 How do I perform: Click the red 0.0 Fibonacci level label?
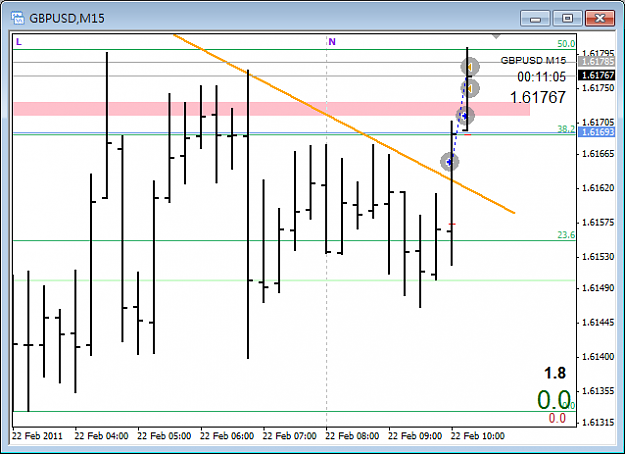(557, 418)
